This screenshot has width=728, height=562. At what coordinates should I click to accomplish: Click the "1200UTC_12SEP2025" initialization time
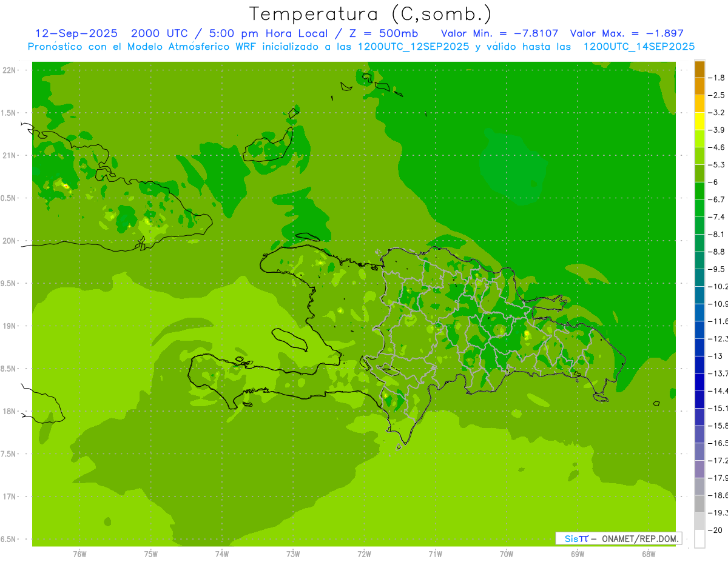coord(414,47)
